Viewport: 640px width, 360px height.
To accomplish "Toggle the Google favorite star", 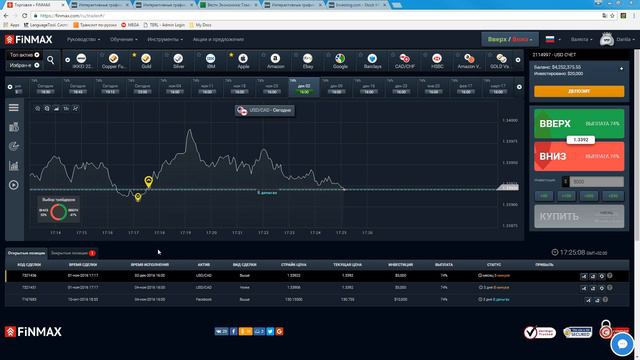I will coord(328,55).
